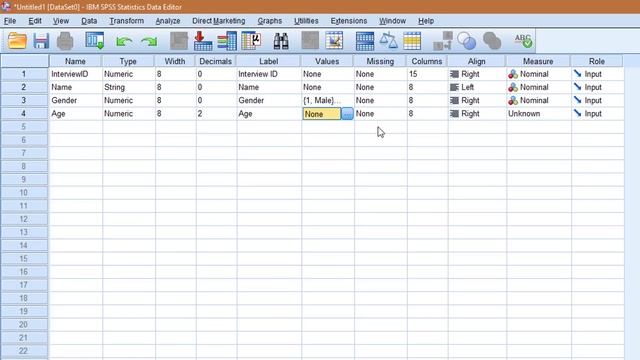The width and height of the screenshot is (640, 360).
Task: Click the Role column header
Action: pos(597,61)
